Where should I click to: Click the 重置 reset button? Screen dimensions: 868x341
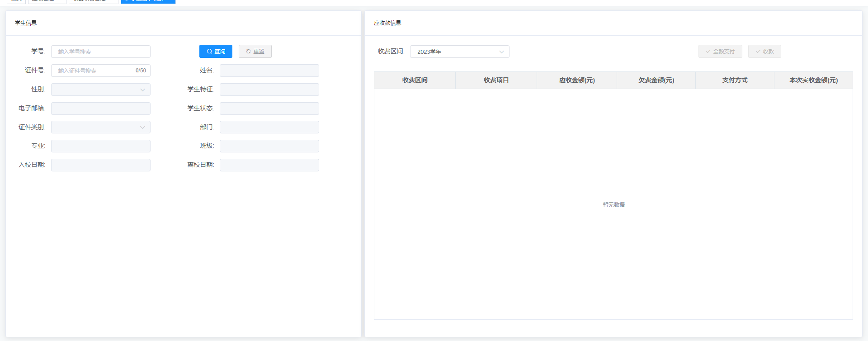(255, 52)
